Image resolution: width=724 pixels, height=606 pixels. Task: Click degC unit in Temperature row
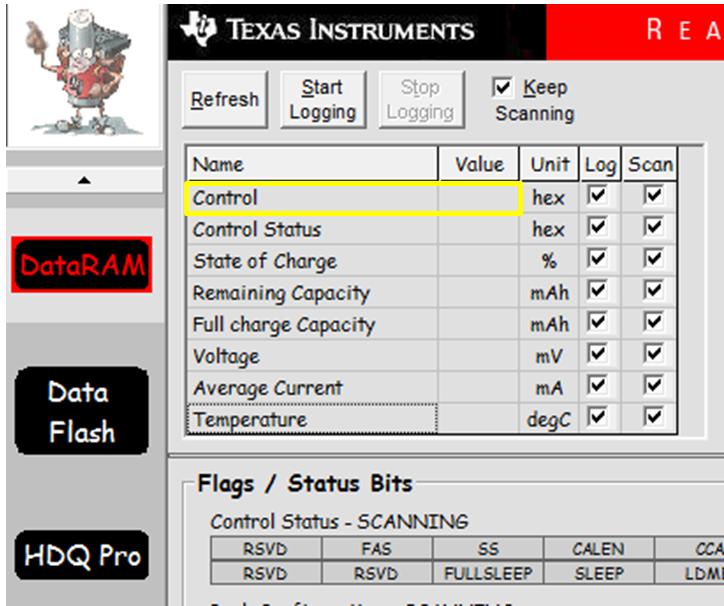[x=549, y=419]
